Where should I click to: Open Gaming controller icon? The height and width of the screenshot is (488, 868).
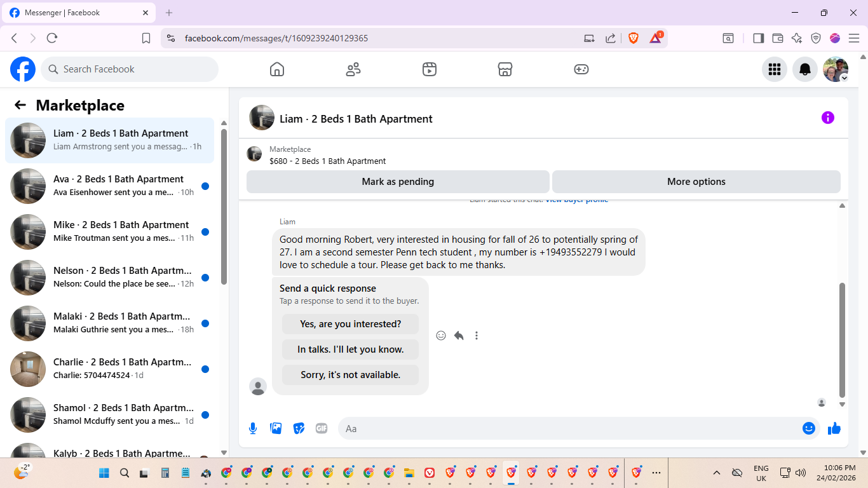[x=581, y=69]
